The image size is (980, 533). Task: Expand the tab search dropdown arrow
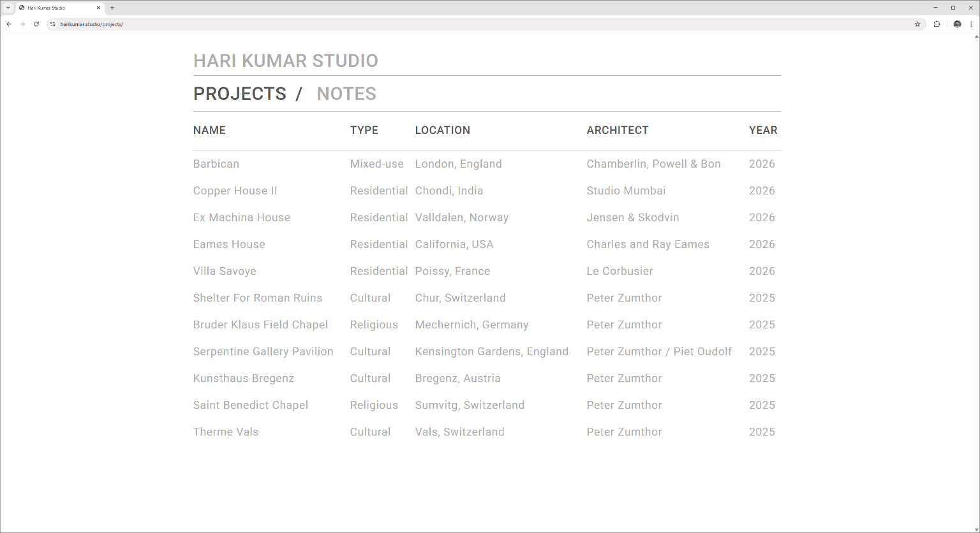(x=8, y=8)
